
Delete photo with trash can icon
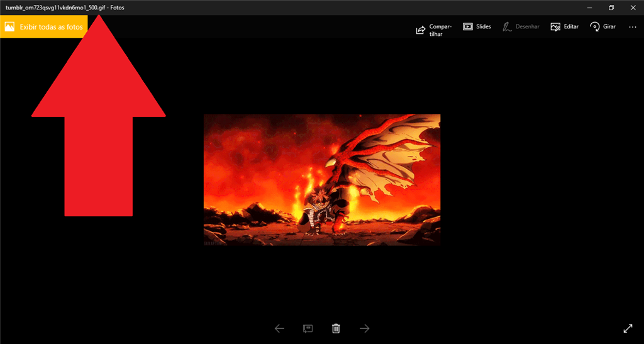pyautogui.click(x=336, y=328)
